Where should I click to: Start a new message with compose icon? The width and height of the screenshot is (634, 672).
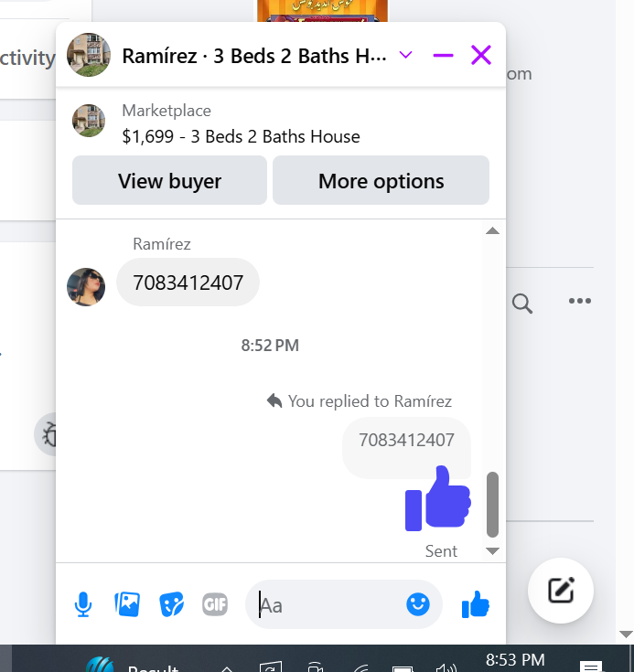pos(561,591)
